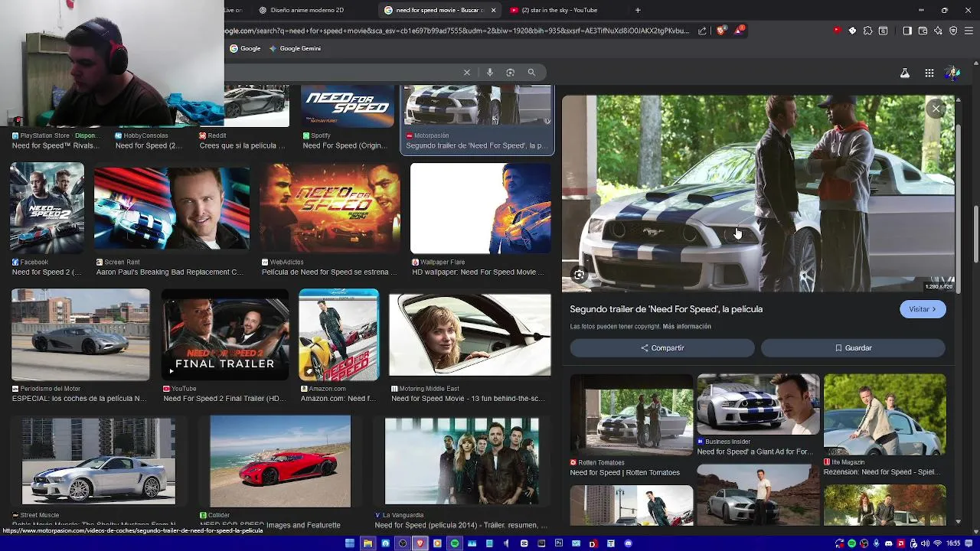Open the browser hamburger main menu
The height and width of the screenshot is (551, 980).
[x=969, y=31]
